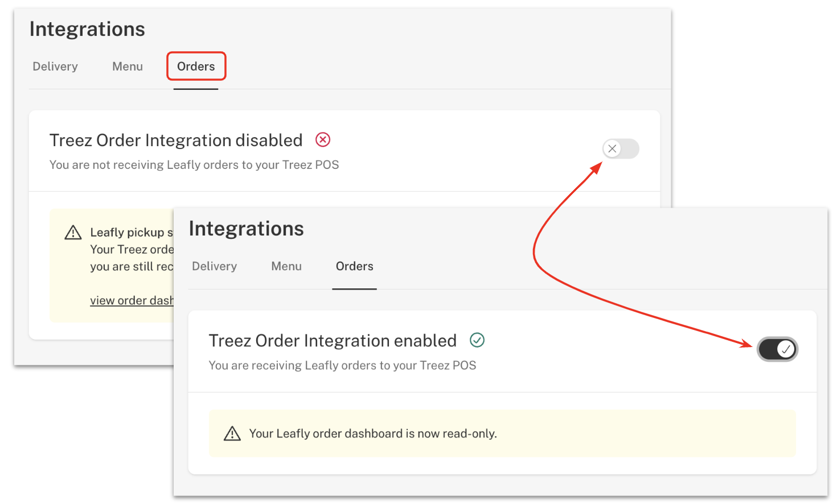Click Integrations title in the back window
The image size is (837, 504).
[87, 29]
